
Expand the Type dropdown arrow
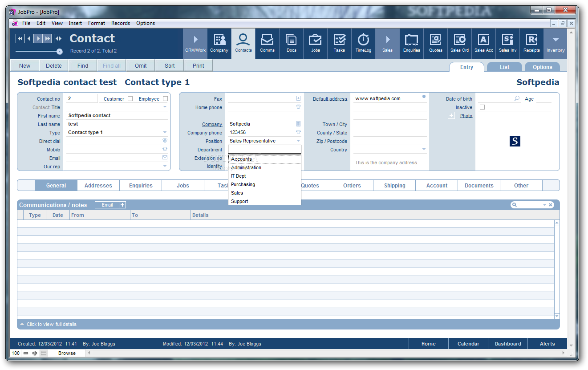tap(165, 133)
